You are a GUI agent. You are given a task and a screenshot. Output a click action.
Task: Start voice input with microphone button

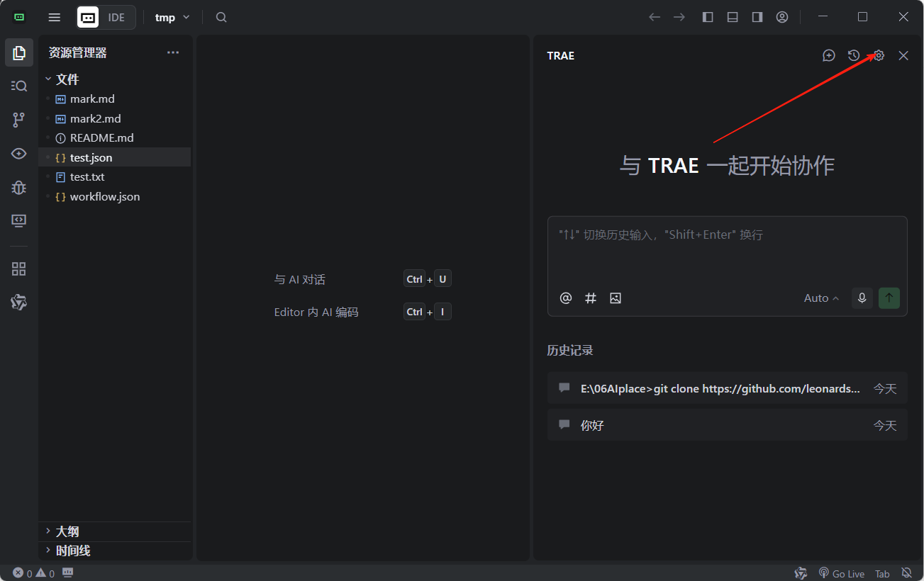862,298
